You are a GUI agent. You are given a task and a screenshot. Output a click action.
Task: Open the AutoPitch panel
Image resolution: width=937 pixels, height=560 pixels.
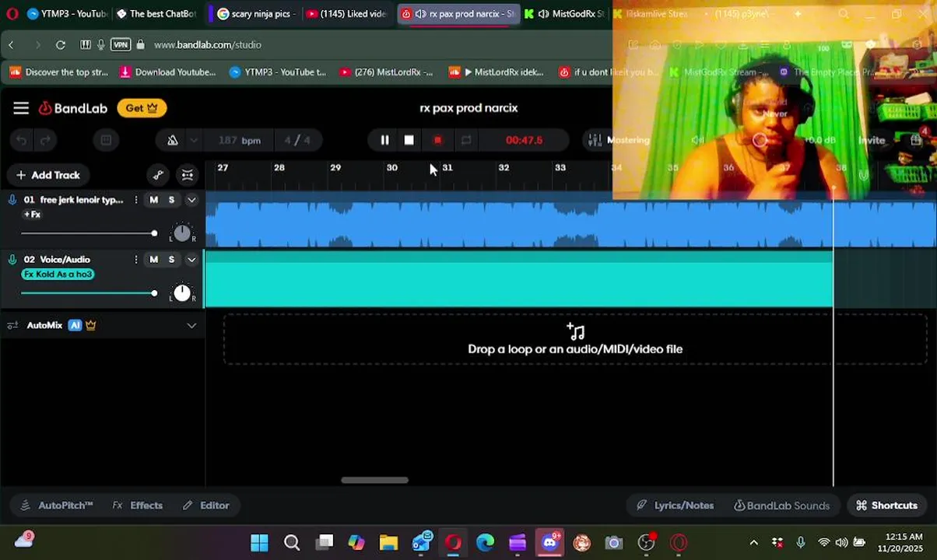click(57, 506)
